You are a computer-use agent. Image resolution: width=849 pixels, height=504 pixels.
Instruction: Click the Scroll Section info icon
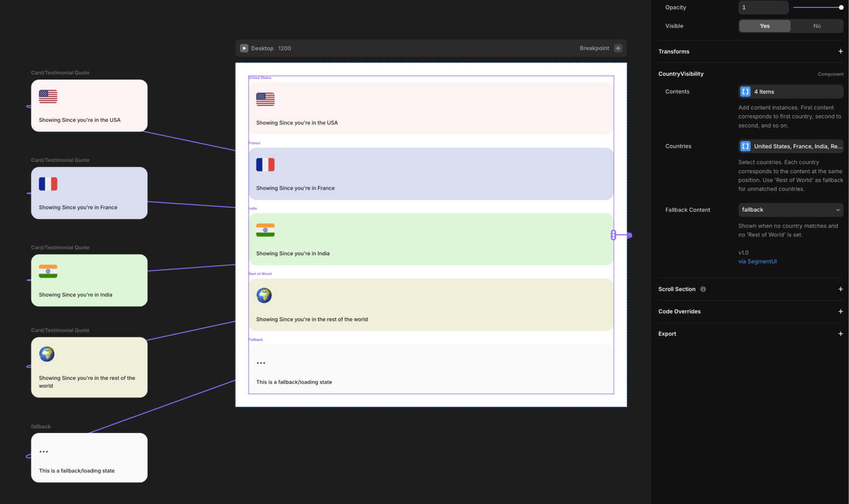click(x=703, y=289)
